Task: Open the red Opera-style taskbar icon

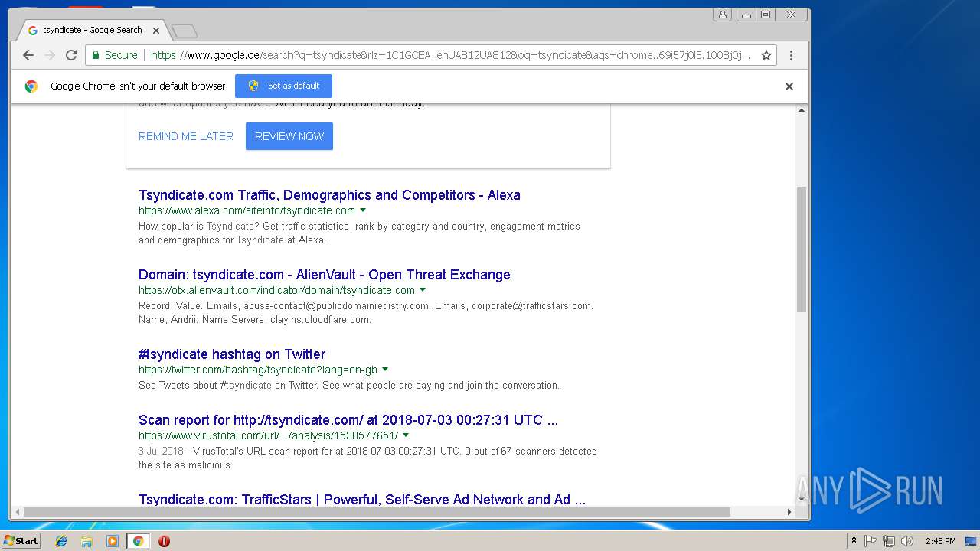Action: point(164,541)
